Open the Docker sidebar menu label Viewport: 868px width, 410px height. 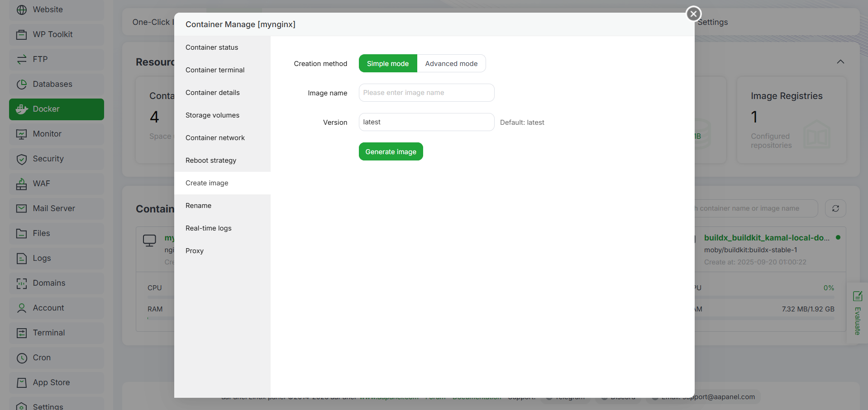[x=46, y=109]
